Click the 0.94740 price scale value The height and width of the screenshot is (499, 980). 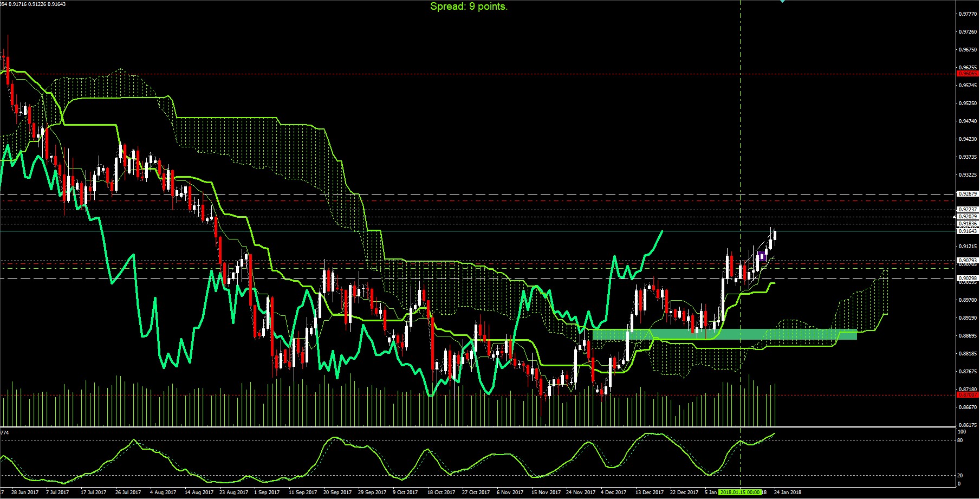(968, 121)
